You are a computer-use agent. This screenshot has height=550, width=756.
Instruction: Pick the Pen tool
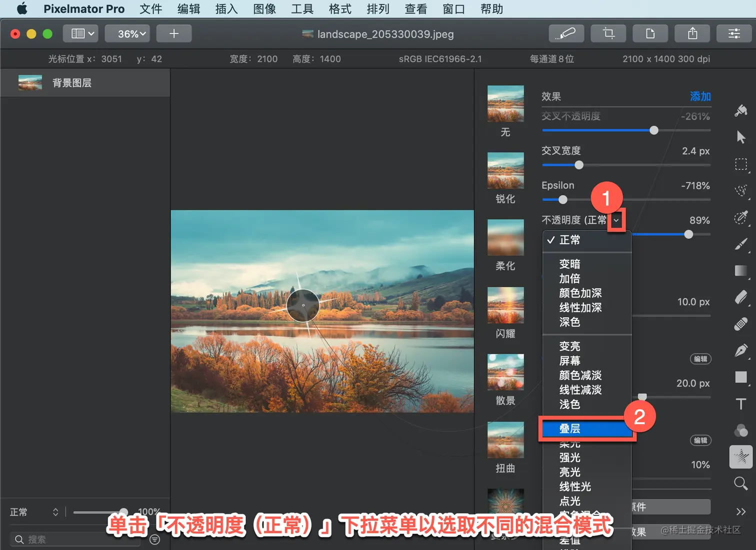point(741,350)
